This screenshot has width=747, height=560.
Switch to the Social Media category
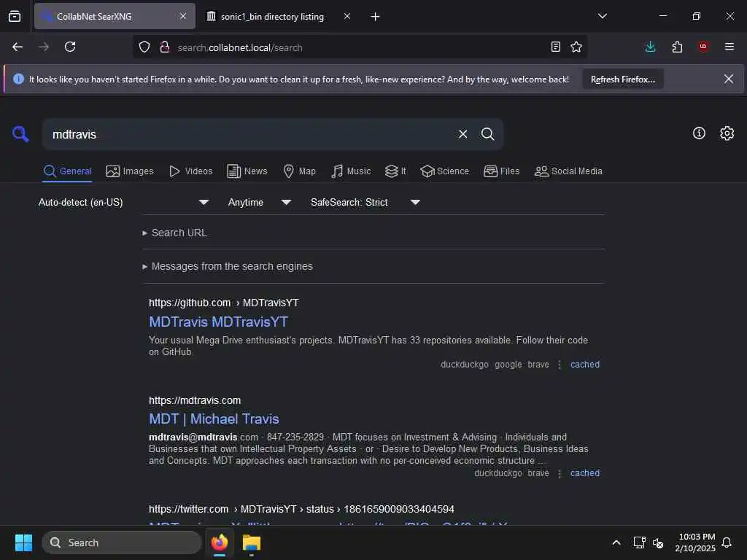[x=568, y=171]
